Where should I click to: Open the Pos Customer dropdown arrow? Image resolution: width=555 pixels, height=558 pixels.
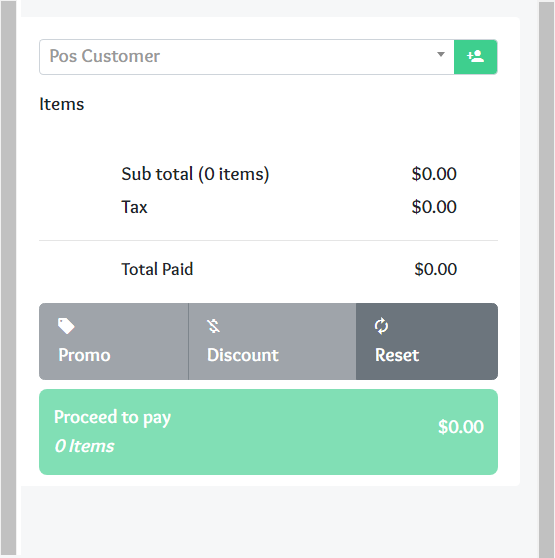pyautogui.click(x=441, y=54)
